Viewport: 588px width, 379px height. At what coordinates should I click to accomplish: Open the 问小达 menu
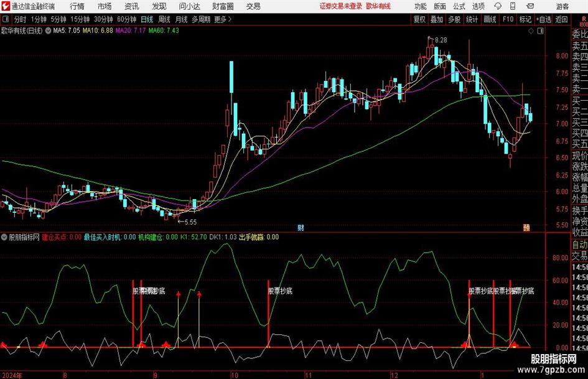[189, 6]
